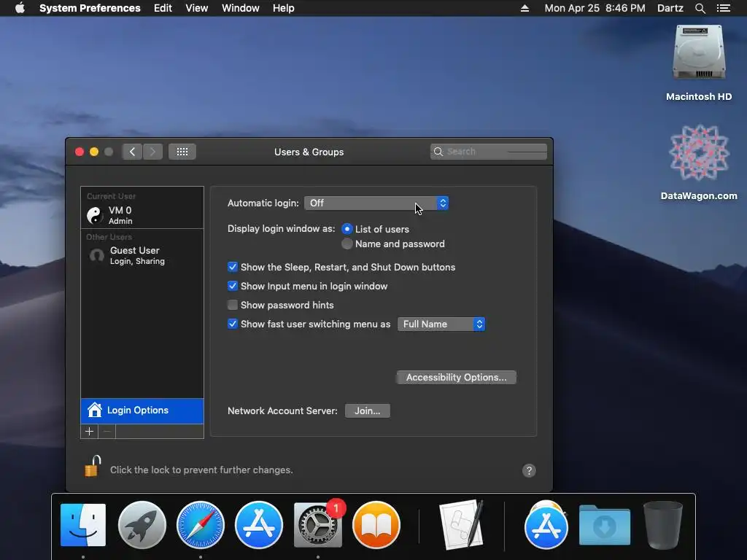
Task: Go forward with the right chevron button
Action: click(x=153, y=152)
